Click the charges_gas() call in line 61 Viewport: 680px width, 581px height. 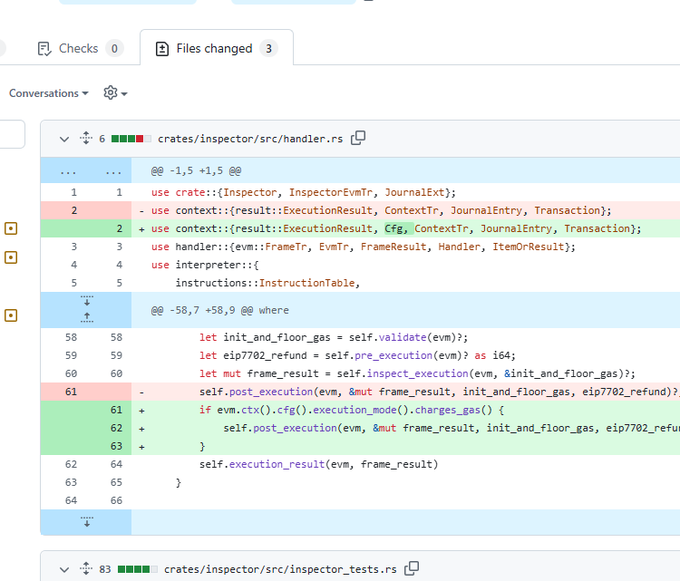pyautogui.click(x=454, y=410)
